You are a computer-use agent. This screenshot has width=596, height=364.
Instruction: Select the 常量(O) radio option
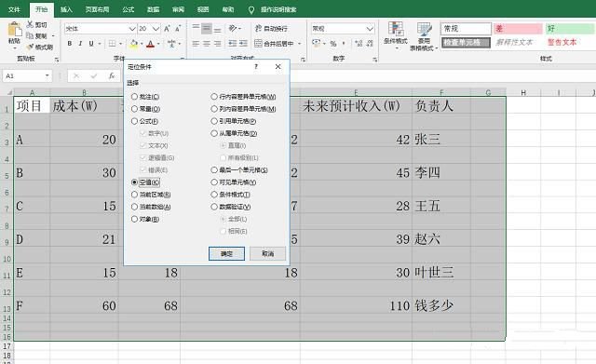click(134, 109)
